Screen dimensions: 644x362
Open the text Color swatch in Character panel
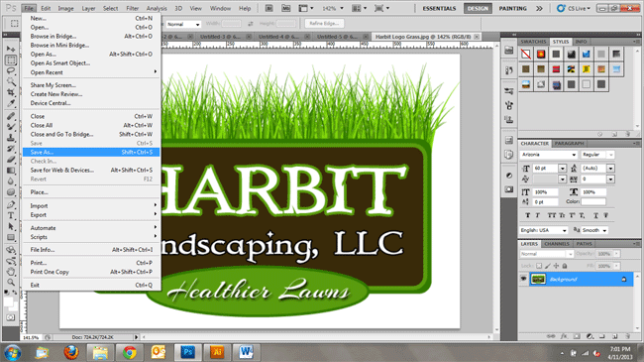(x=593, y=201)
